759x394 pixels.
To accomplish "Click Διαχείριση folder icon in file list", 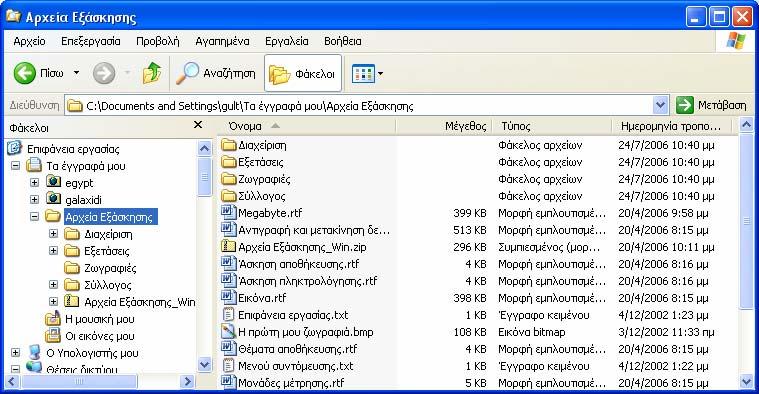I will [228, 145].
